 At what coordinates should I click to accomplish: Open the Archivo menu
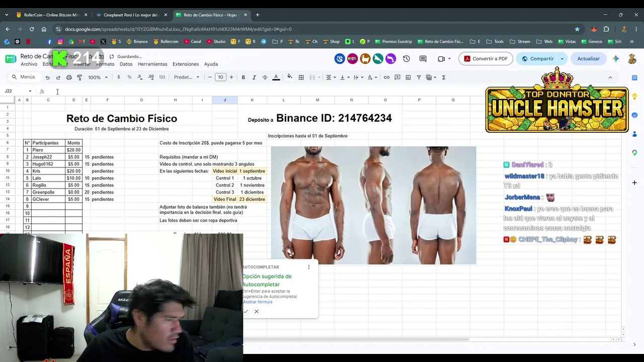click(29, 64)
